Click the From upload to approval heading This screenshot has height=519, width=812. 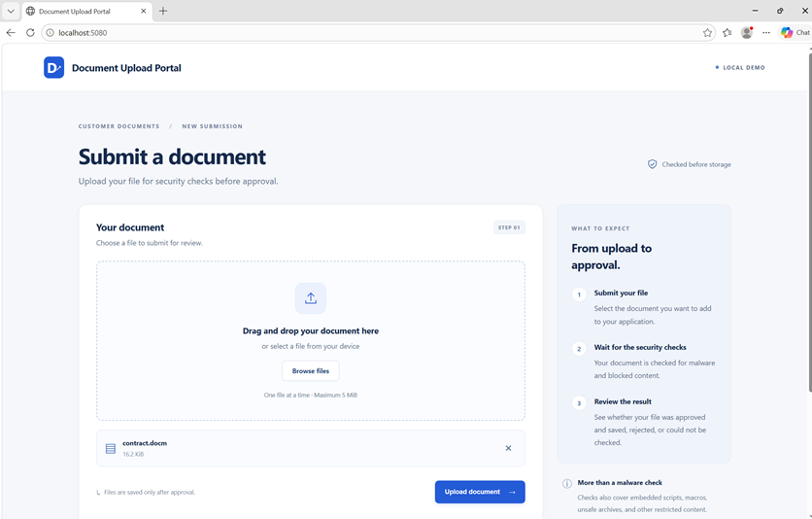click(612, 257)
